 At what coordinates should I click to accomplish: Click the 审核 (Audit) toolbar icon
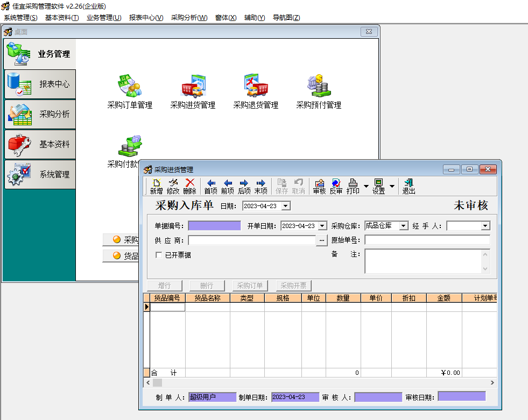[x=319, y=187]
